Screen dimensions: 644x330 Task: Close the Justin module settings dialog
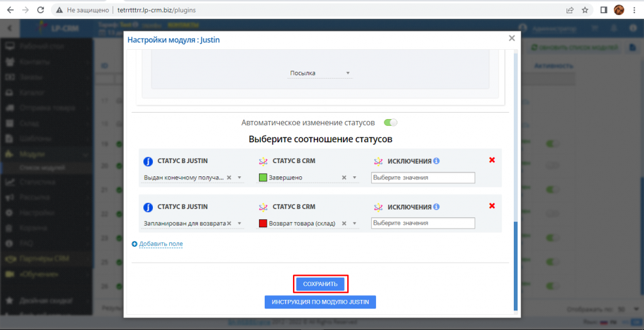coord(512,38)
